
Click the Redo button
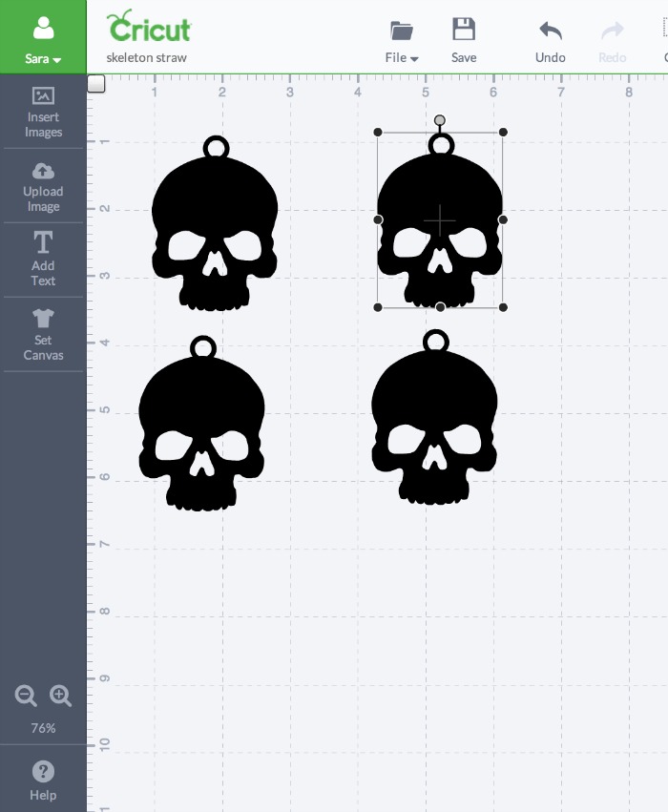pyautogui.click(x=613, y=40)
